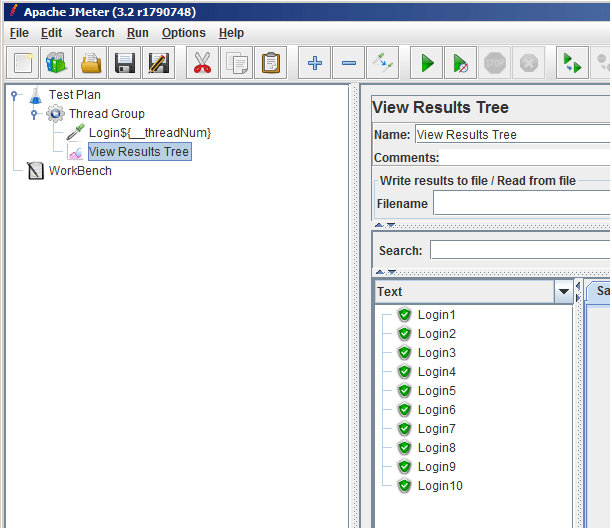Click the Copy icon in toolbar
The height and width of the screenshot is (529, 612).
pyautogui.click(x=237, y=63)
